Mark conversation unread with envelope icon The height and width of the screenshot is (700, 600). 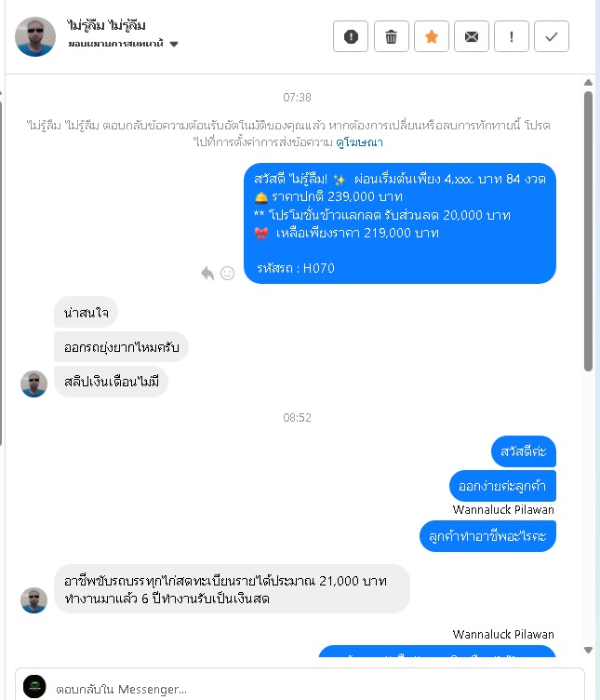(472, 36)
